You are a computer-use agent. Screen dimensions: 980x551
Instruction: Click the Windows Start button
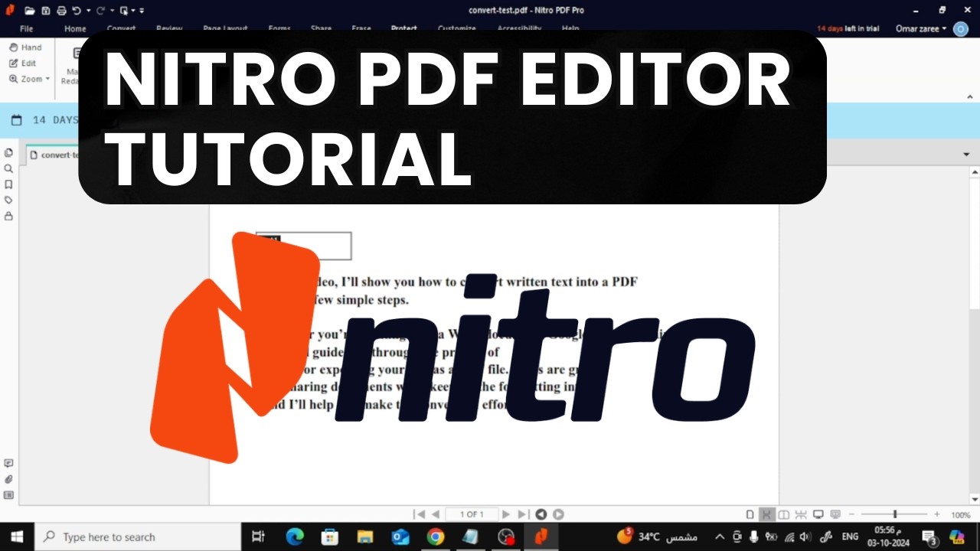17,536
